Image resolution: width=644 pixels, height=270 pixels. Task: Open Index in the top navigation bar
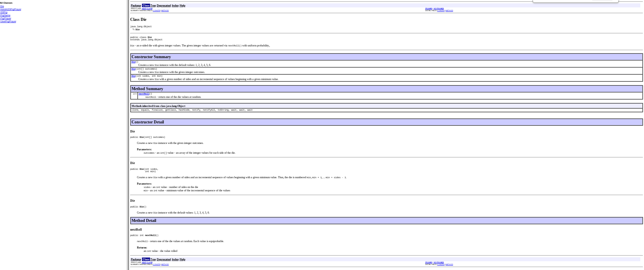pyautogui.click(x=175, y=5)
